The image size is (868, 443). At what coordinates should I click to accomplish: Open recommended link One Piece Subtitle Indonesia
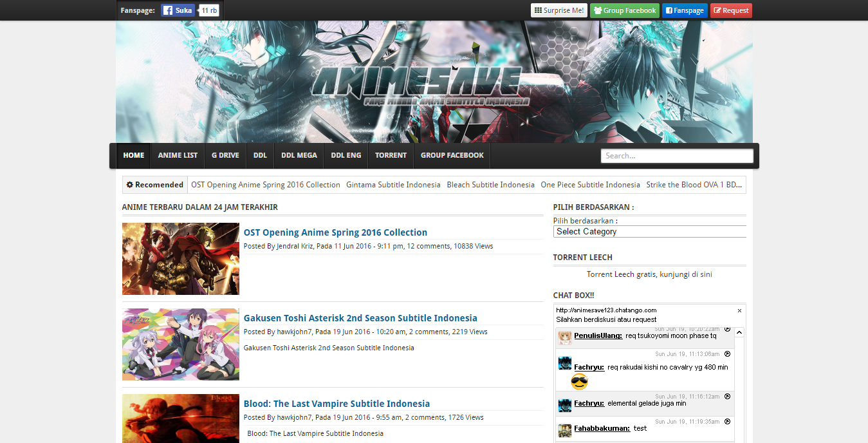tap(590, 185)
